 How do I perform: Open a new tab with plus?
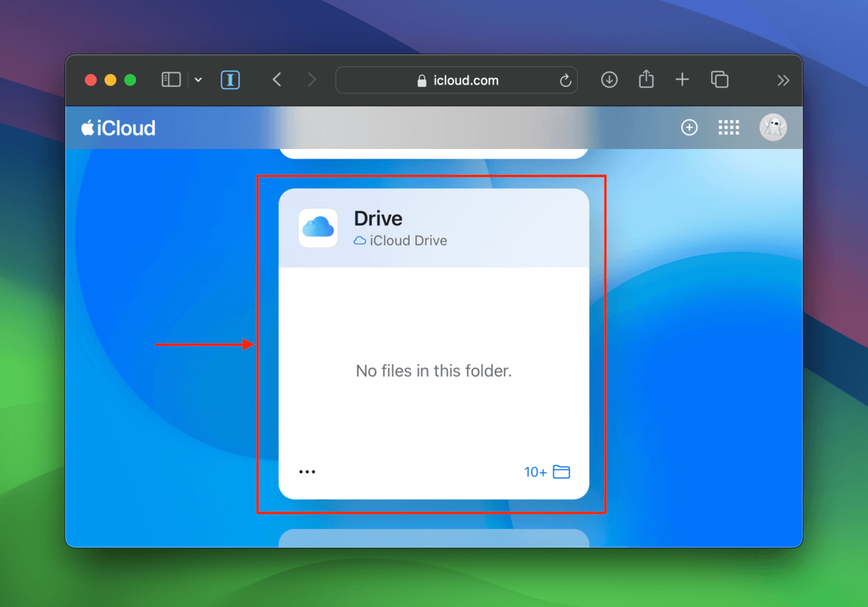(682, 80)
